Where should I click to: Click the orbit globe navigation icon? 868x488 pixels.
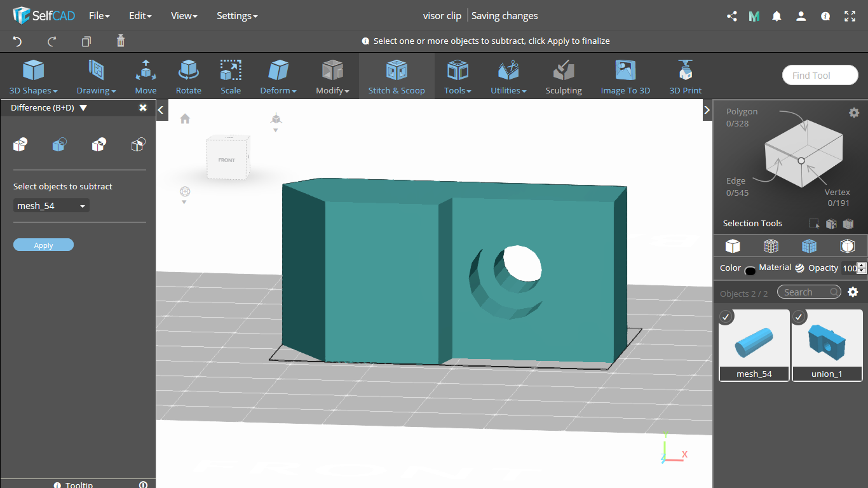[x=185, y=191]
